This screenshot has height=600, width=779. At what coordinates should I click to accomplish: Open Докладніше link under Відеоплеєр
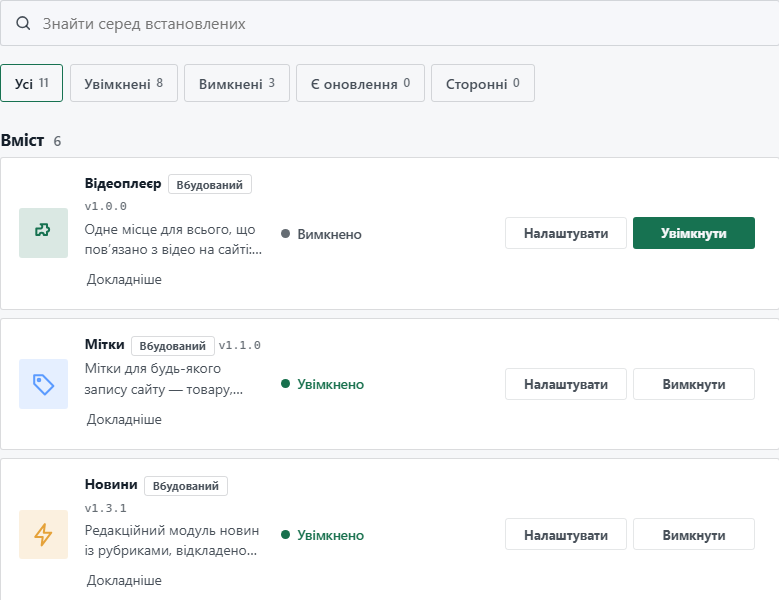[124, 279]
